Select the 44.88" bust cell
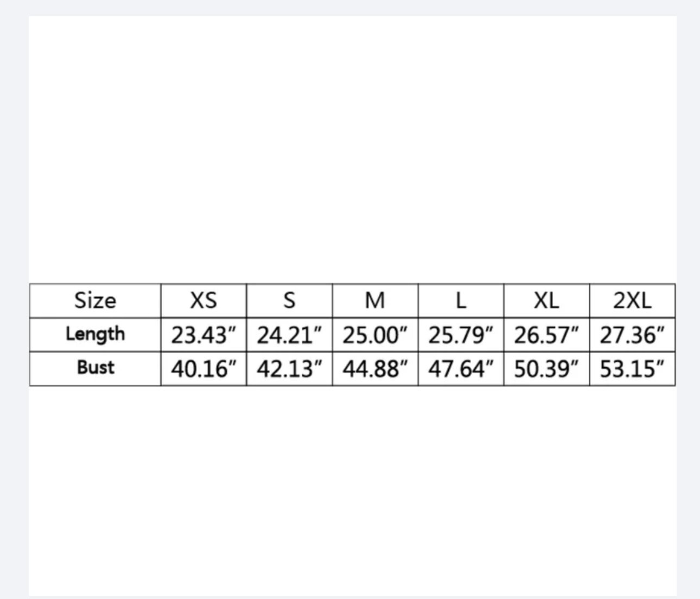700x599 pixels. coord(375,369)
